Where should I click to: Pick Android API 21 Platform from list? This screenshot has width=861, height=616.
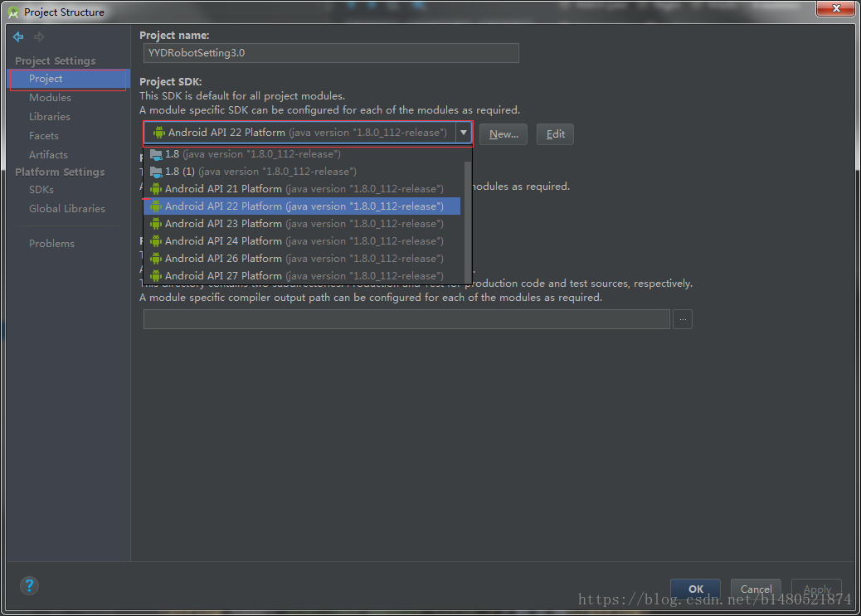click(x=301, y=189)
